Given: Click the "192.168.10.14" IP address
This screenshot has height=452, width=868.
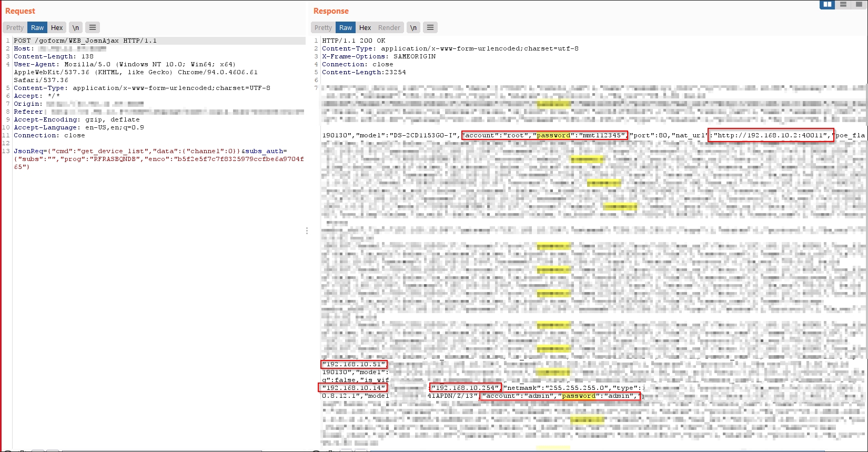Looking at the screenshot, I should click(x=353, y=388).
